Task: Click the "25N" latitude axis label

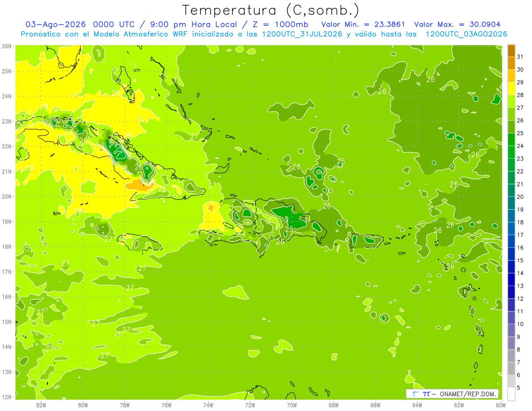Action: 7,71
